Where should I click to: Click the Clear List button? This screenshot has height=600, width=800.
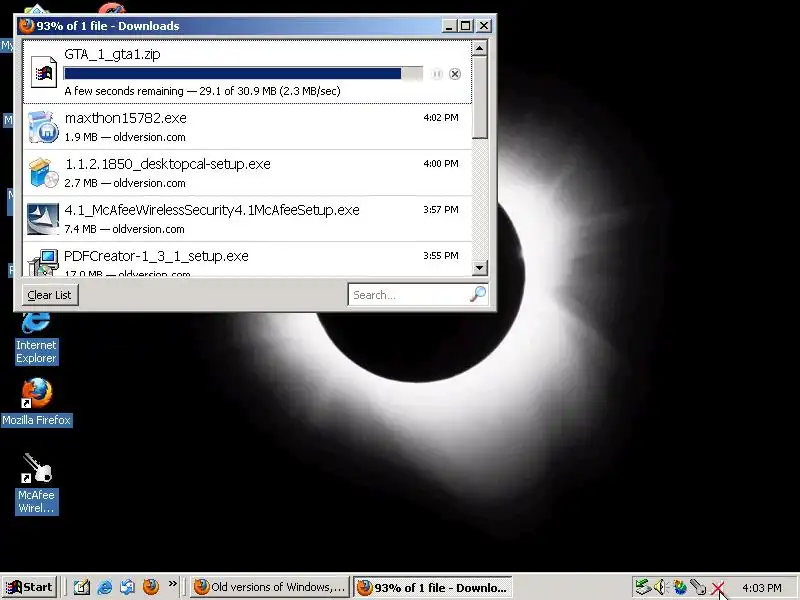(x=49, y=295)
